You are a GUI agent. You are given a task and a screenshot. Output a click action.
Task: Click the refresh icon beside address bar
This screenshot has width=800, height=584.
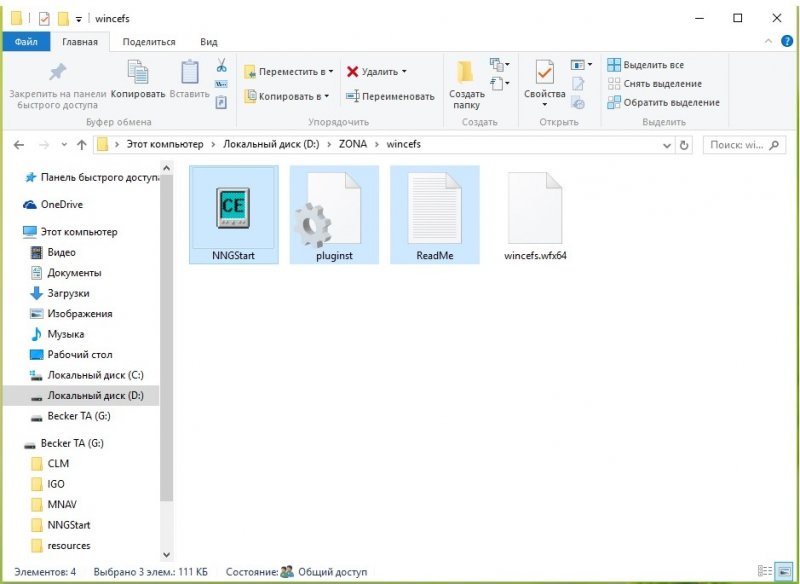685,145
